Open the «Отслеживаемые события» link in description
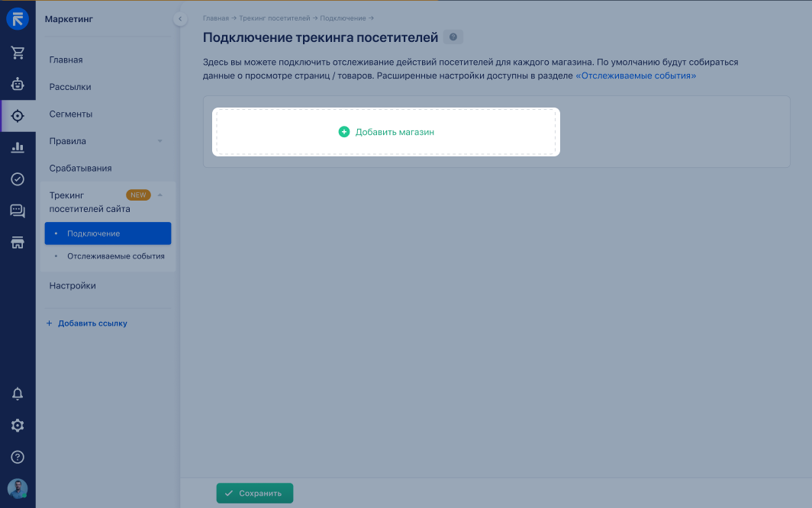This screenshot has width=812, height=508. pos(635,76)
